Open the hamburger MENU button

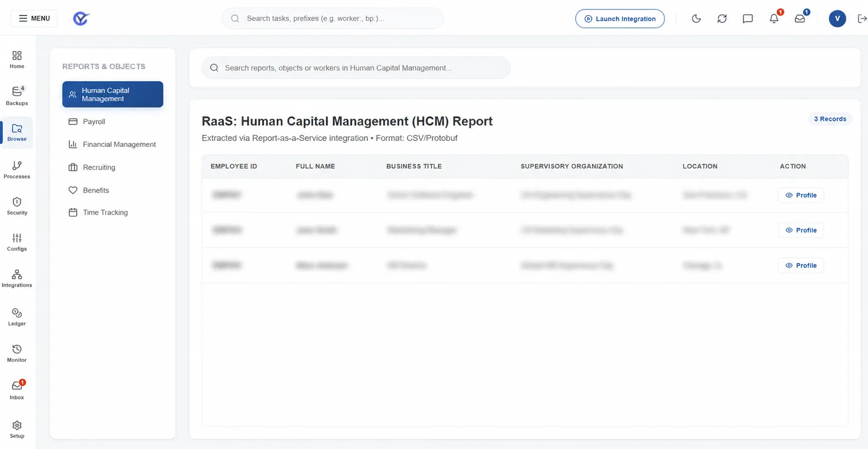click(x=34, y=18)
